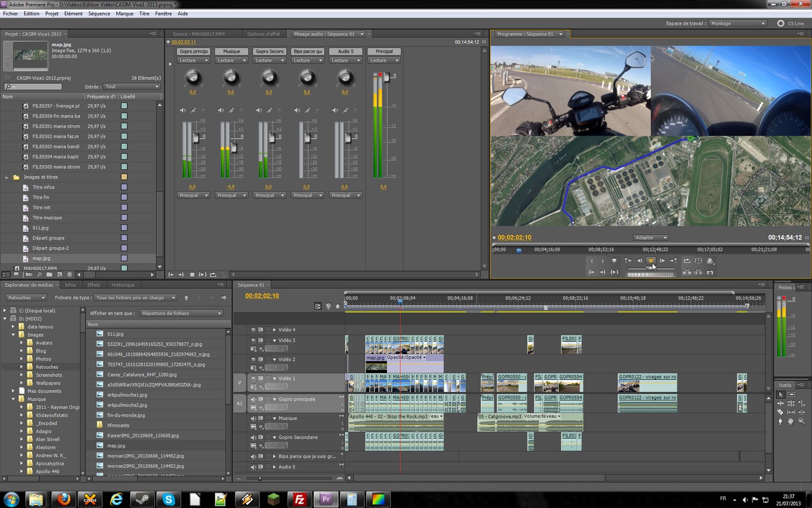This screenshot has height=508, width=812.
Task: Click the forward arrow in Media Browser
Action: 223,297
